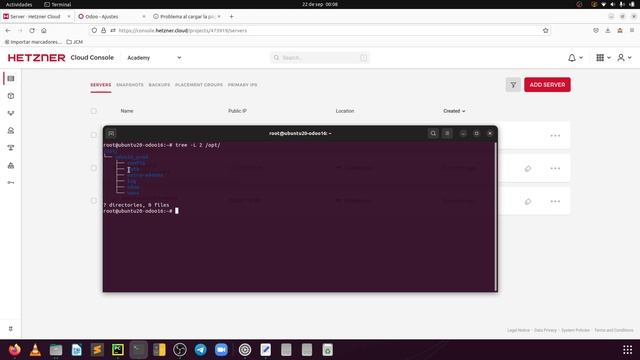Screen dimensions: 640x360
Task: Open the JCM bookmarks folder
Action: tap(75, 42)
